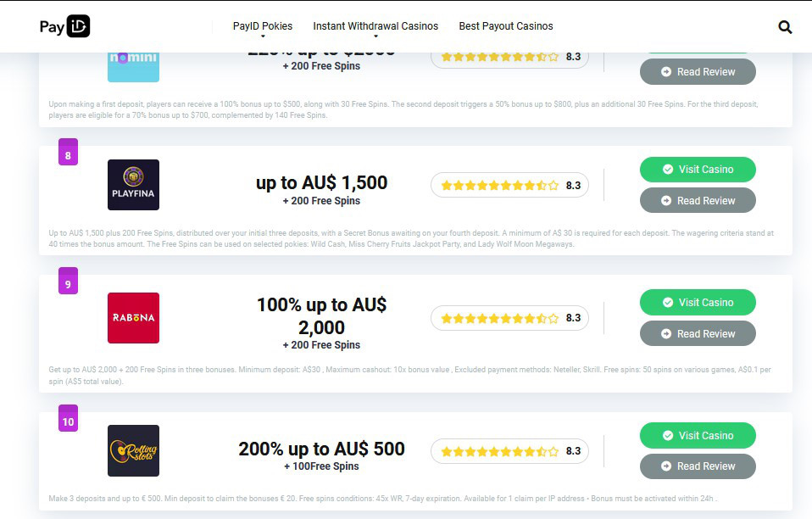This screenshot has width=812, height=519.
Task: Click the Nomini casino logo
Action: [133, 67]
